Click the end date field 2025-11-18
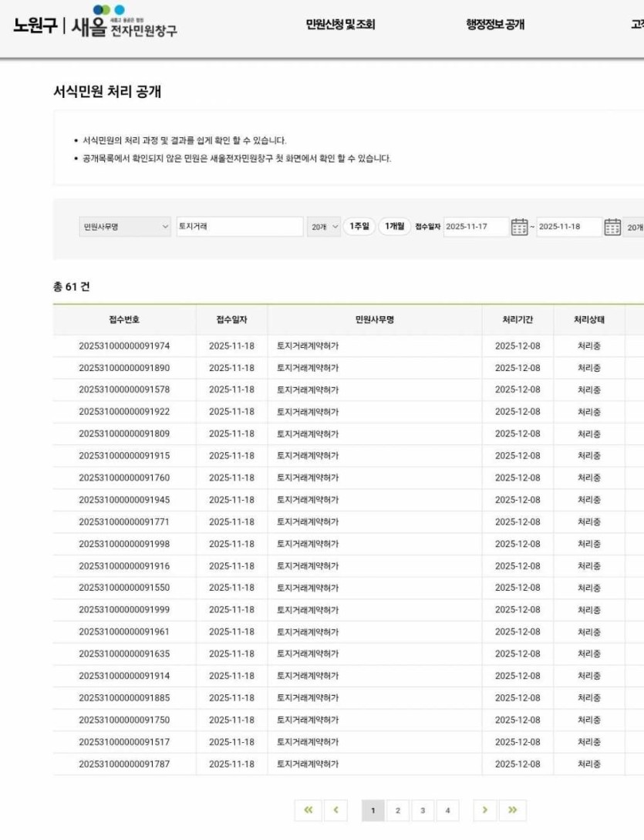Image resolution: width=644 pixels, height=840 pixels. tap(568, 227)
